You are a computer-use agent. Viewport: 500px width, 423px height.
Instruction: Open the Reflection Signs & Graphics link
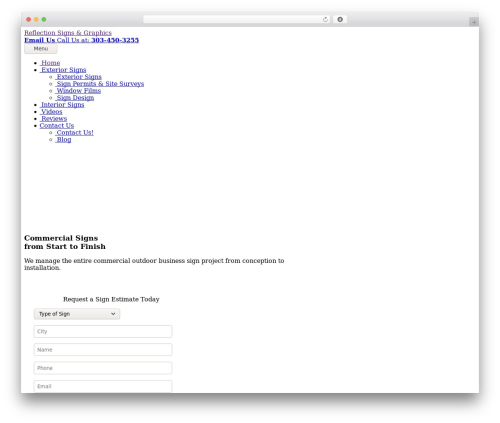68,33
